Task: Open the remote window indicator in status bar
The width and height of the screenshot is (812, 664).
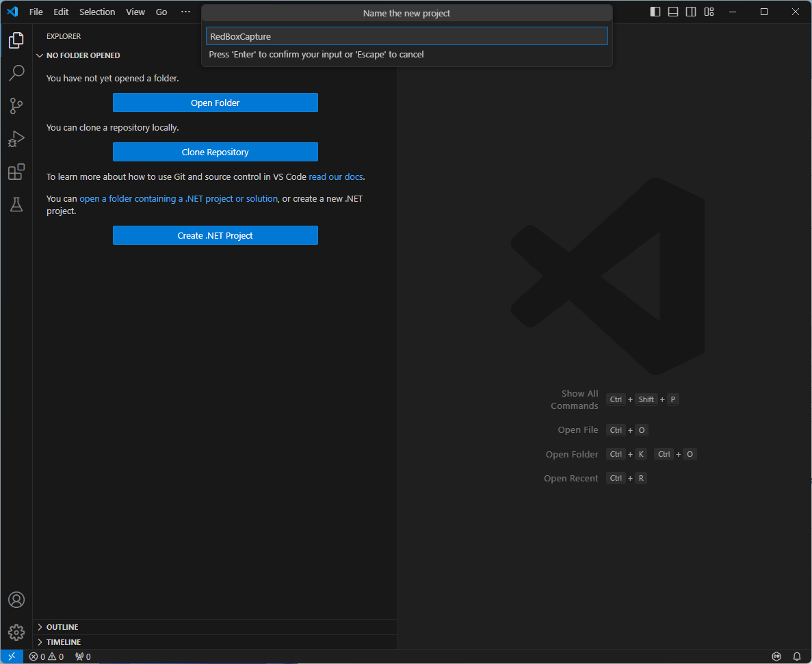Action: tap(12, 656)
